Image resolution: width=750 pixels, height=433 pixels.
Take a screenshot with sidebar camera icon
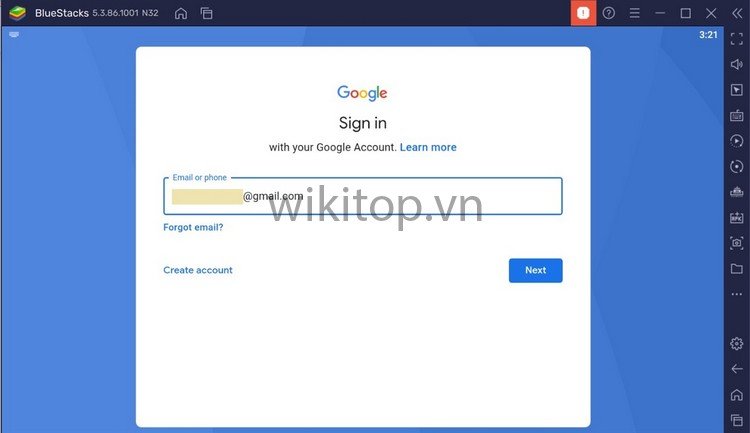(737, 243)
